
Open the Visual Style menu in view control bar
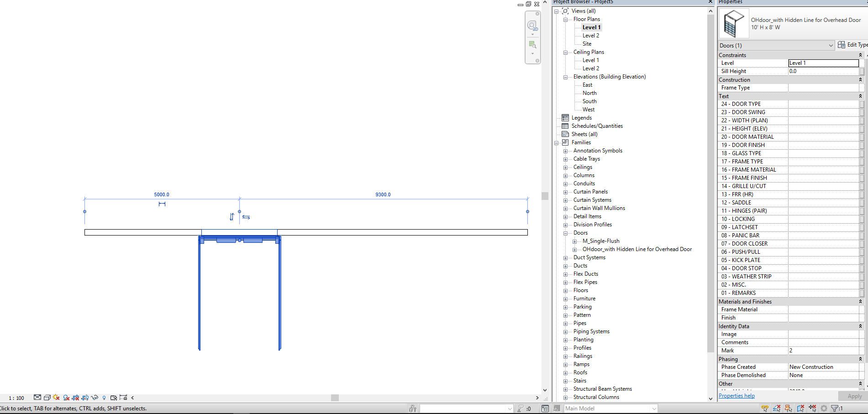coord(47,397)
